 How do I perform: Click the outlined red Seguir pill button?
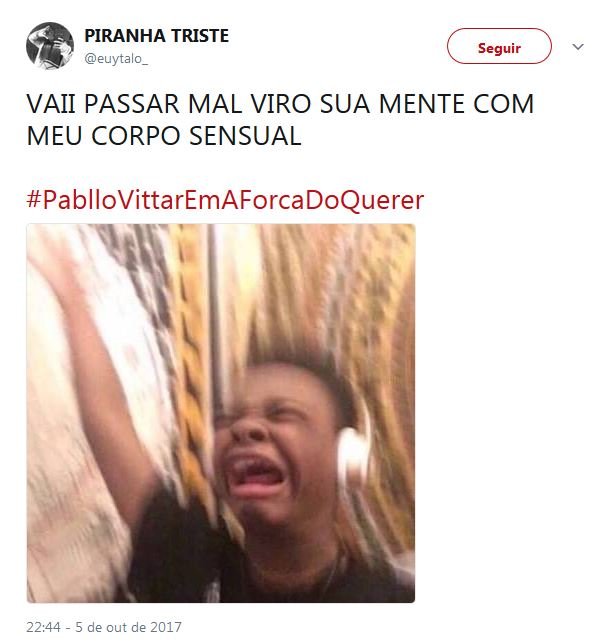[x=499, y=46]
